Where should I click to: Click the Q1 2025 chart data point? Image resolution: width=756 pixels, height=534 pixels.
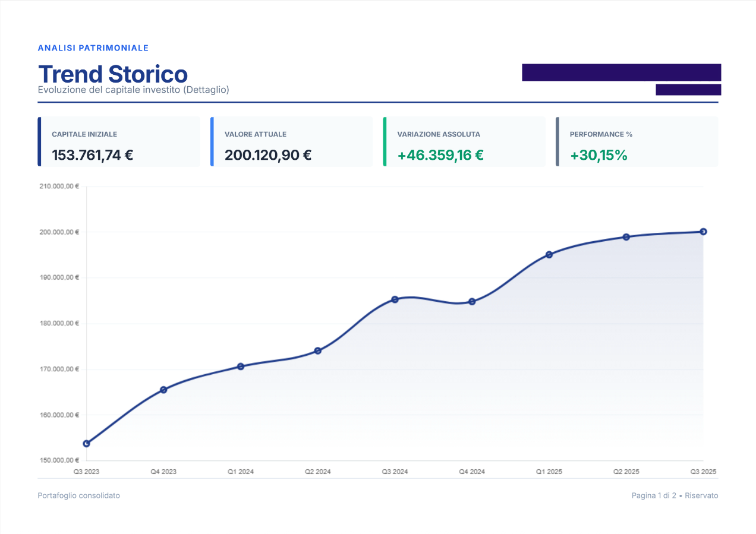click(x=549, y=254)
